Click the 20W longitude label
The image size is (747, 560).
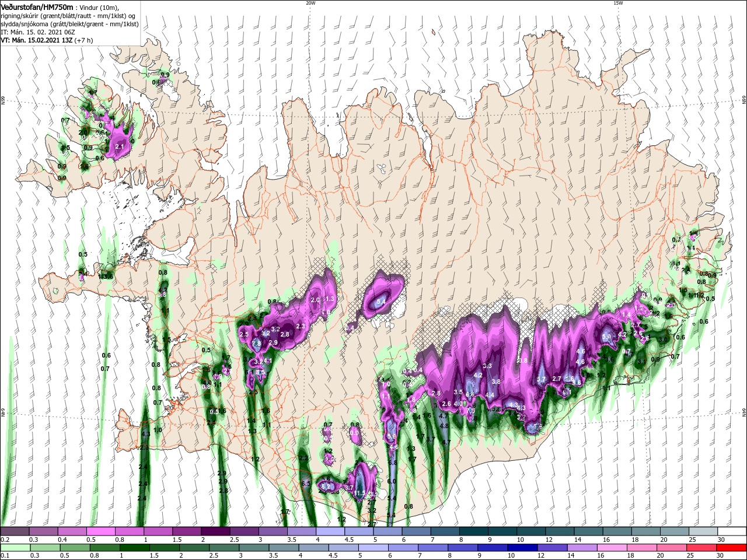[310, 3]
